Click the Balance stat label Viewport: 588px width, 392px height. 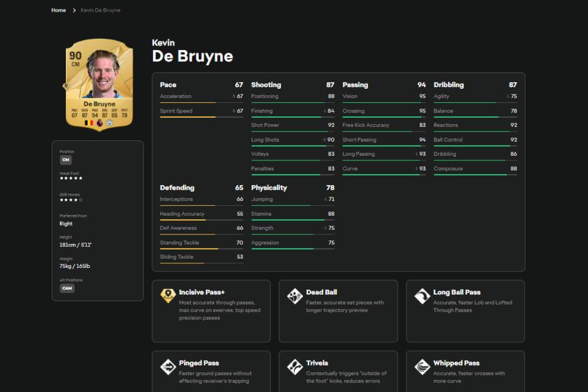[x=443, y=111]
